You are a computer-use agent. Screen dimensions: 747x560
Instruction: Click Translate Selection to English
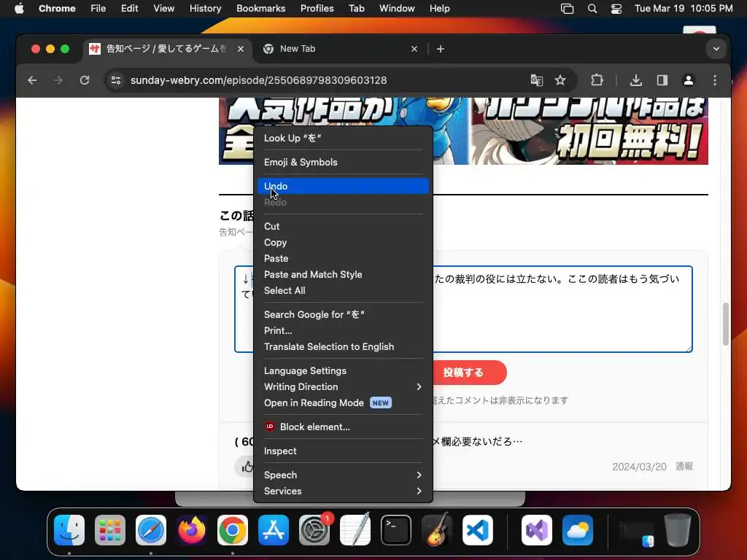(x=343, y=346)
